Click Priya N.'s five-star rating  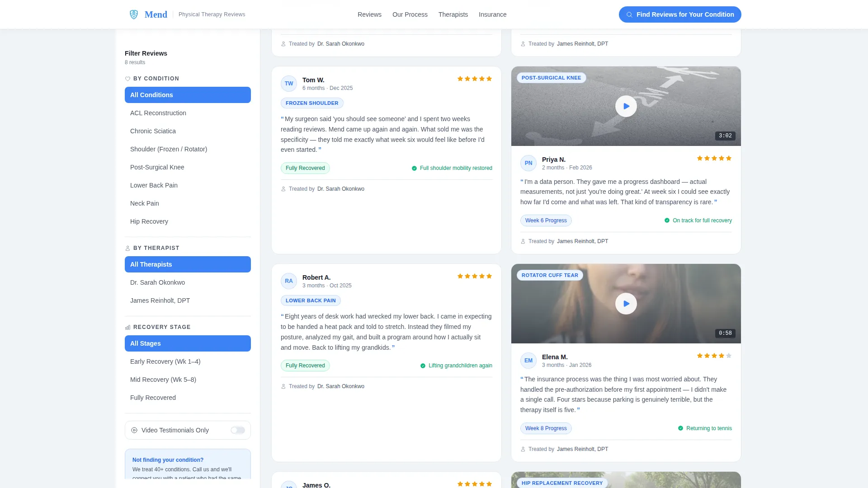(714, 158)
